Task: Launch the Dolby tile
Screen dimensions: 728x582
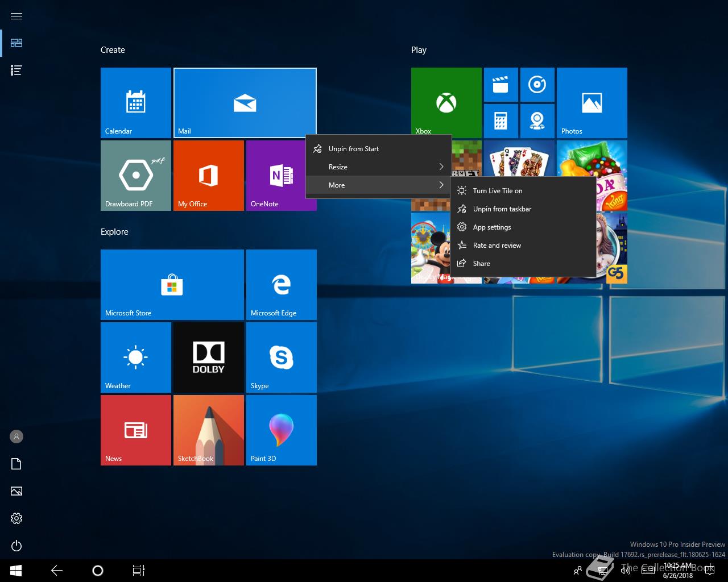Action: (x=209, y=357)
